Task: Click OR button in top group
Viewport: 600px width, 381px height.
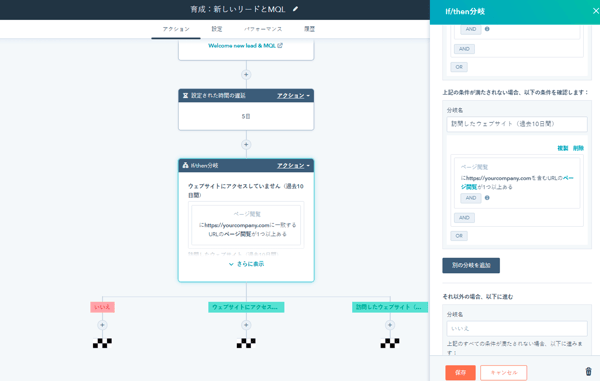Action: click(459, 67)
